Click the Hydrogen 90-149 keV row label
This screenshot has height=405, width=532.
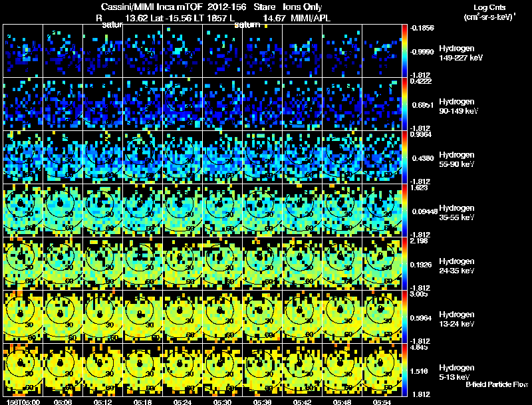pos(459,106)
